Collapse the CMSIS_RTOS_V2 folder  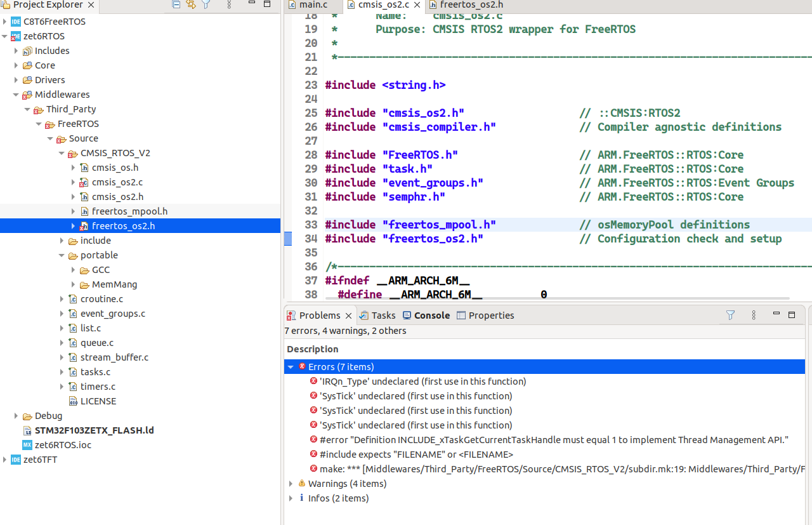pyautogui.click(x=62, y=152)
